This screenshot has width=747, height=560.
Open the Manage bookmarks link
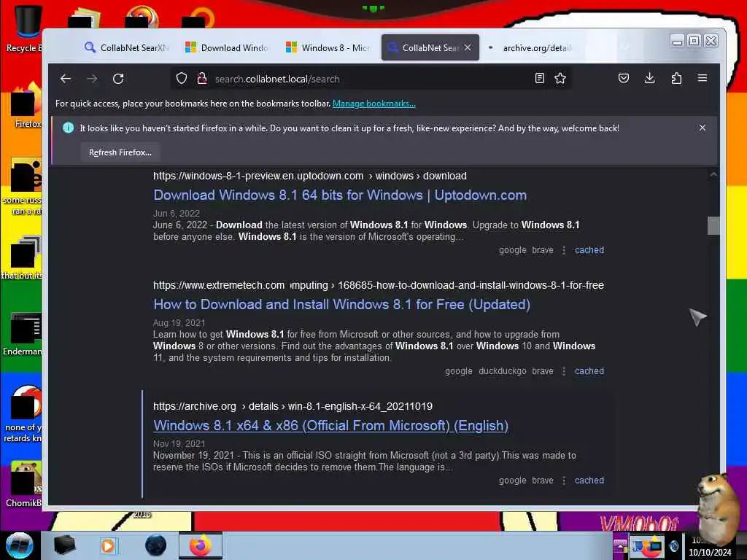tap(374, 104)
